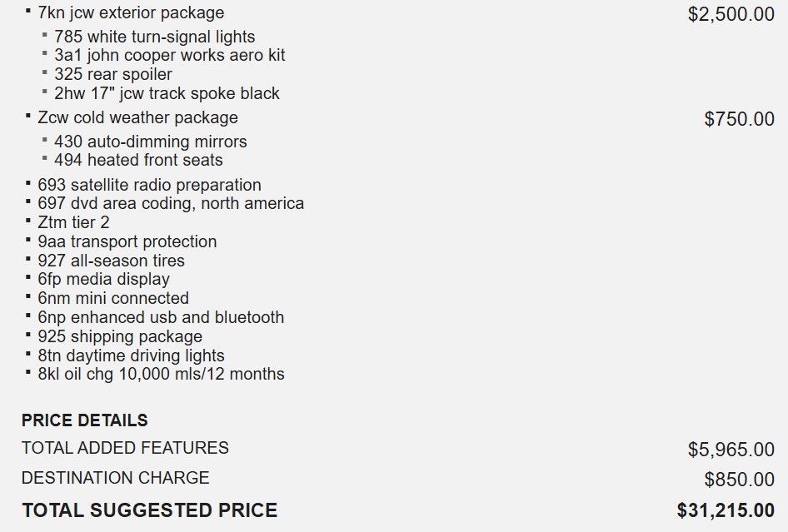Click the 7kn jcw exterior package line
This screenshot has width=788, height=532.
click(x=131, y=13)
